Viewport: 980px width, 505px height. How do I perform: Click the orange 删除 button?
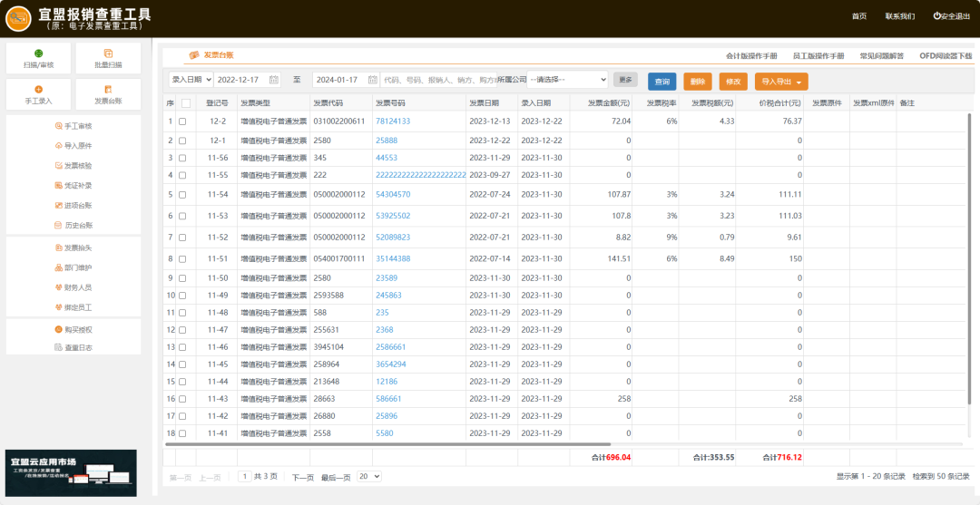698,82
